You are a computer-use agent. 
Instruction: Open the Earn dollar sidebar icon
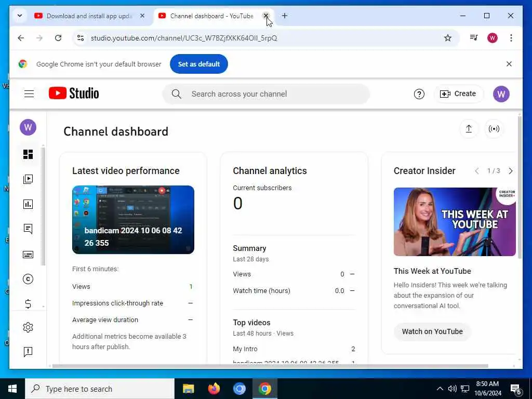pyautogui.click(x=28, y=303)
